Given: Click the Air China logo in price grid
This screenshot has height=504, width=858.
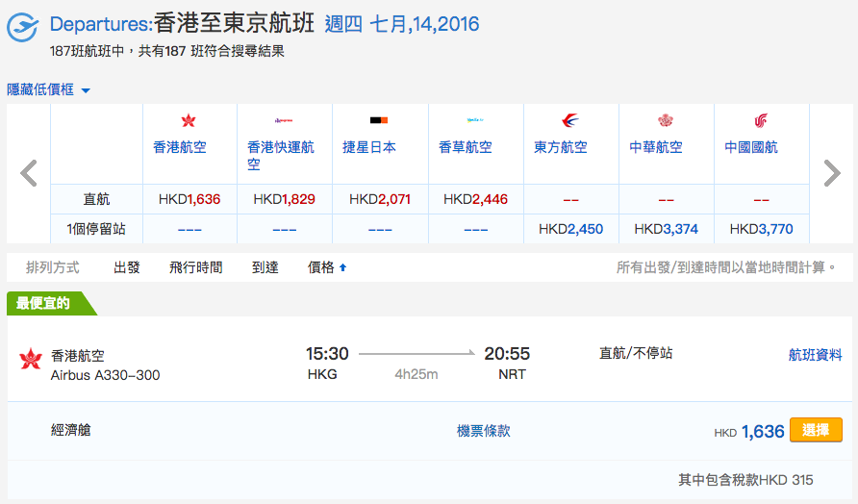Looking at the screenshot, I should coord(761,120).
